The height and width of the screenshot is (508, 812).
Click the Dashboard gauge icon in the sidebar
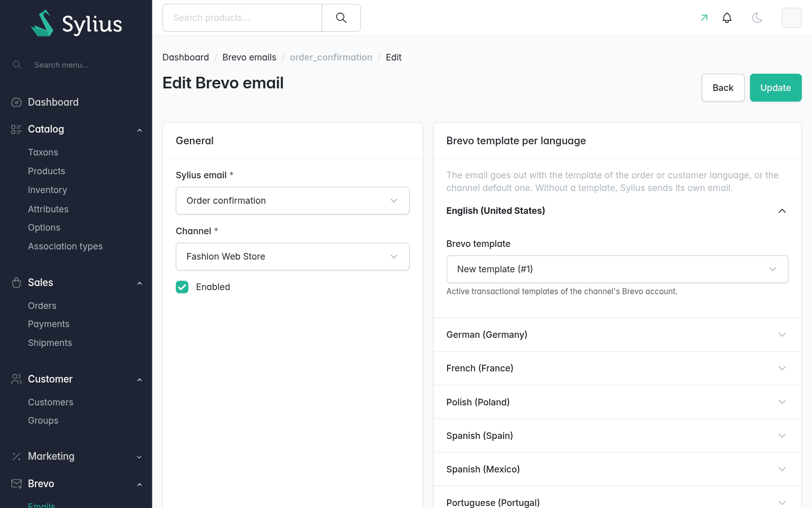17,103
